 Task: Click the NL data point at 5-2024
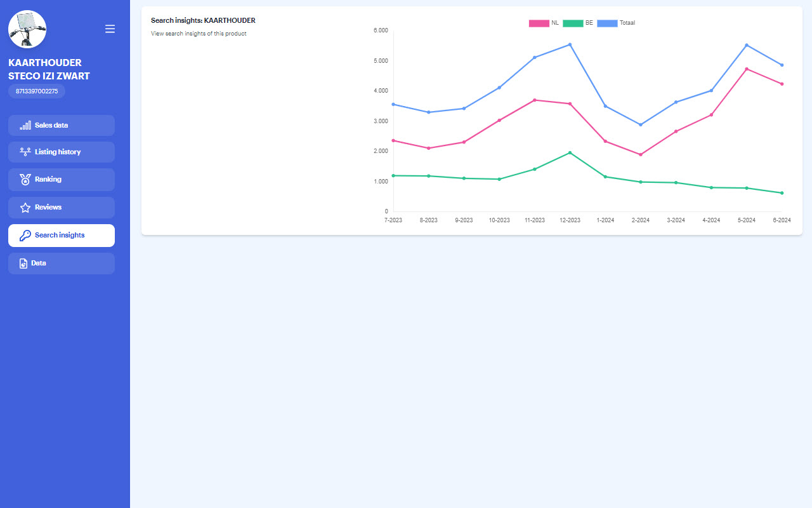[x=747, y=69]
